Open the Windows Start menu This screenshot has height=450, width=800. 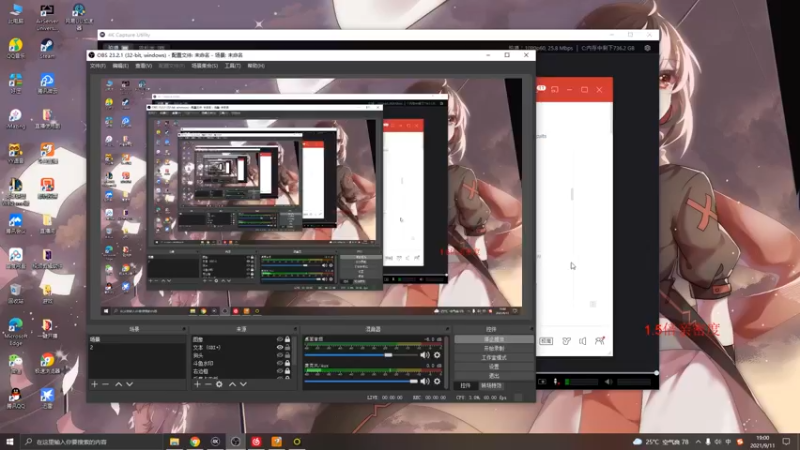pos(10,442)
